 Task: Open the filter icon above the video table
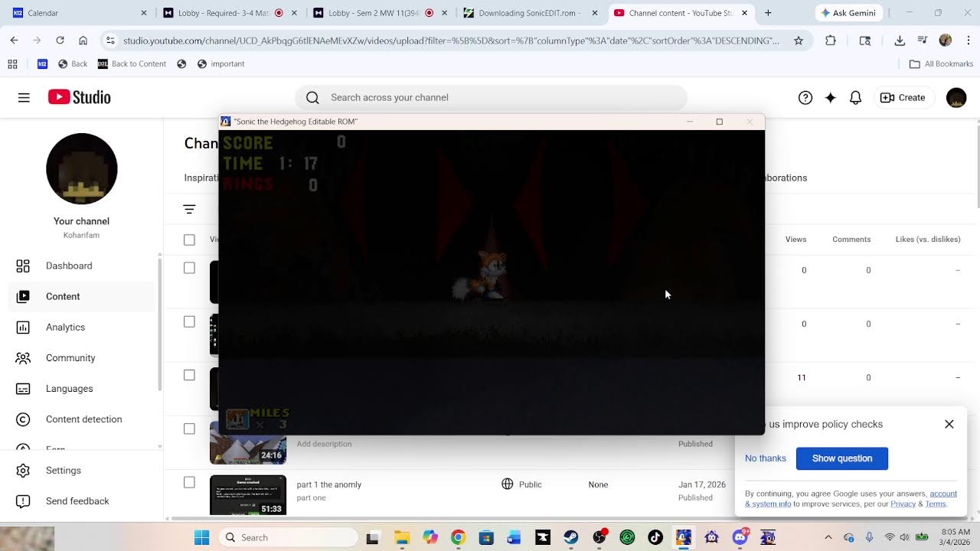click(189, 209)
